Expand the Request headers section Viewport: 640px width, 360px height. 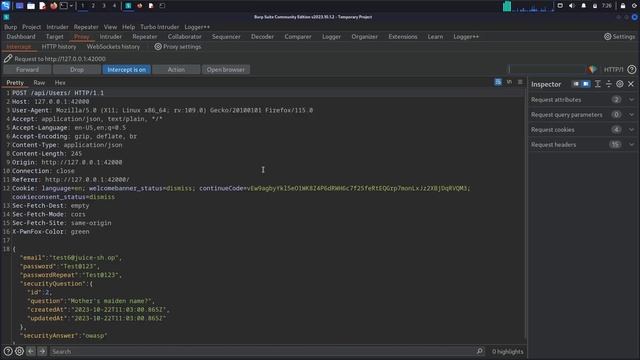click(582, 144)
